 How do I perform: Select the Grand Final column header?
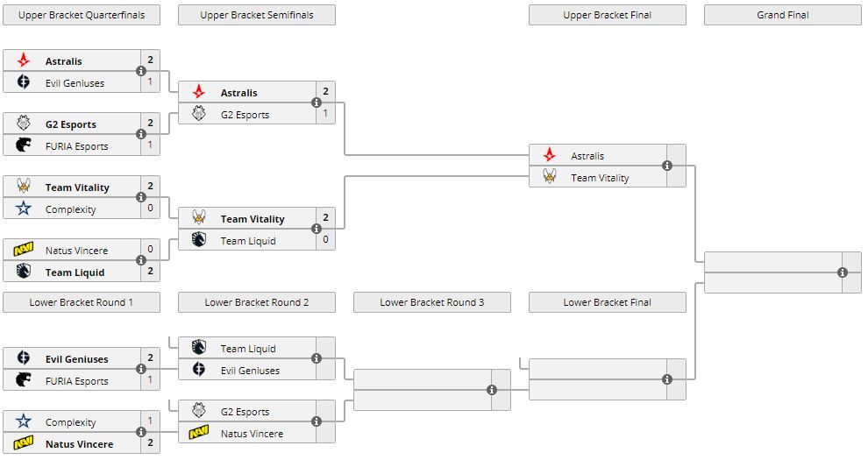pos(782,15)
